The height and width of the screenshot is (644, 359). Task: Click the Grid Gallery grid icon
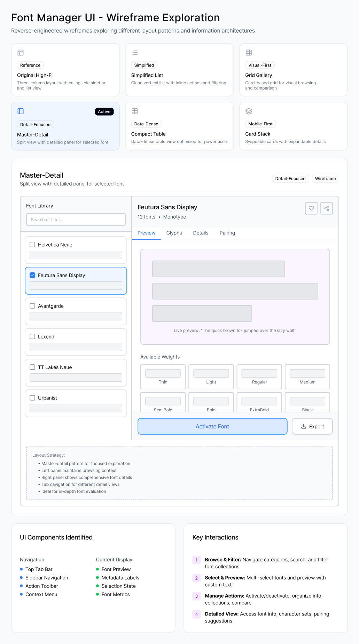pyautogui.click(x=249, y=53)
